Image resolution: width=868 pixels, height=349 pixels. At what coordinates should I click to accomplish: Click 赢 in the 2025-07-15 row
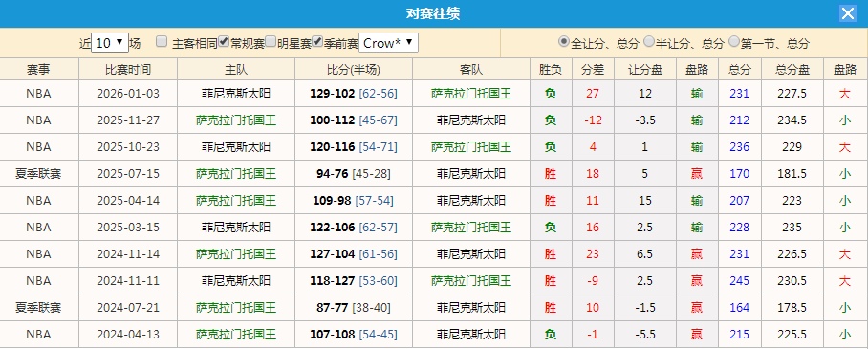[697, 174]
